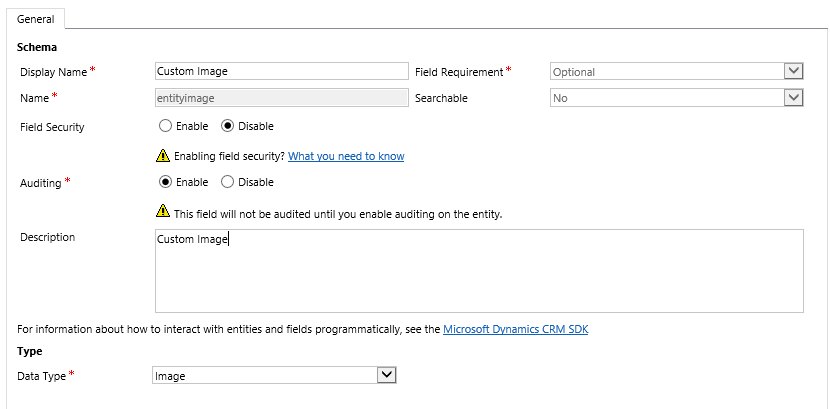Screen dimensions: 830x409
Task: Click the 'Display Name' label
Action: click(x=53, y=72)
